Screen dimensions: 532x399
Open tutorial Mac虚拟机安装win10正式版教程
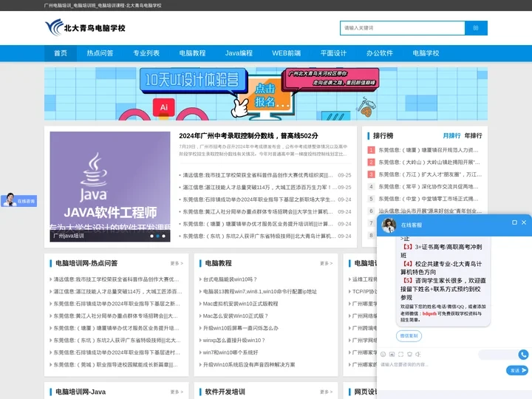tap(240, 304)
